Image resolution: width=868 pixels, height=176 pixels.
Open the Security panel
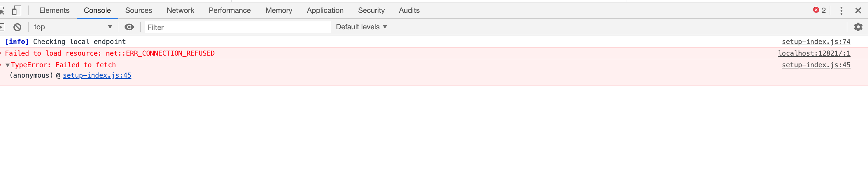pyautogui.click(x=371, y=10)
